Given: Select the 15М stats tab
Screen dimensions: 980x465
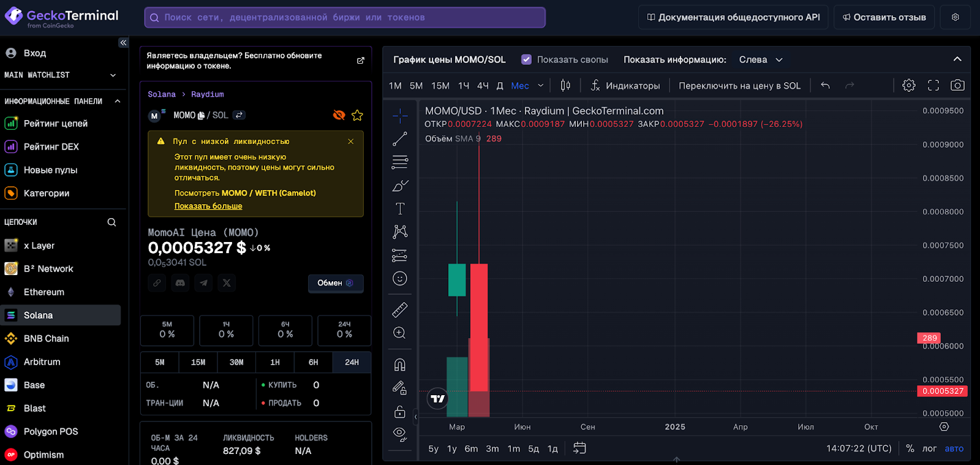Looking at the screenshot, I should click(x=198, y=363).
